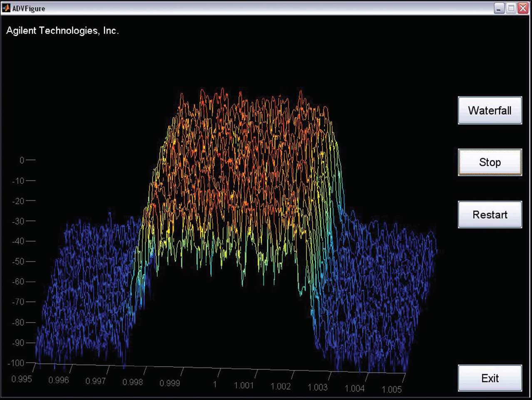Click the -50 amplitude axis label
This screenshot has width=532, height=400.
18,262
